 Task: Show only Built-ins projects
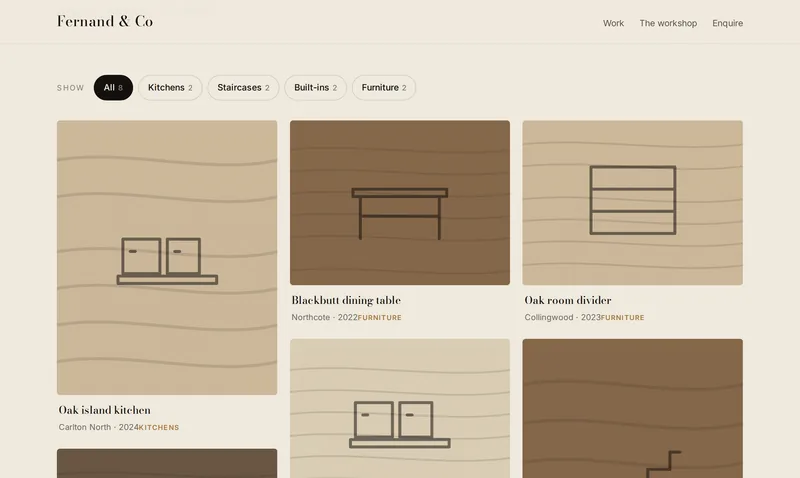pyautogui.click(x=315, y=88)
